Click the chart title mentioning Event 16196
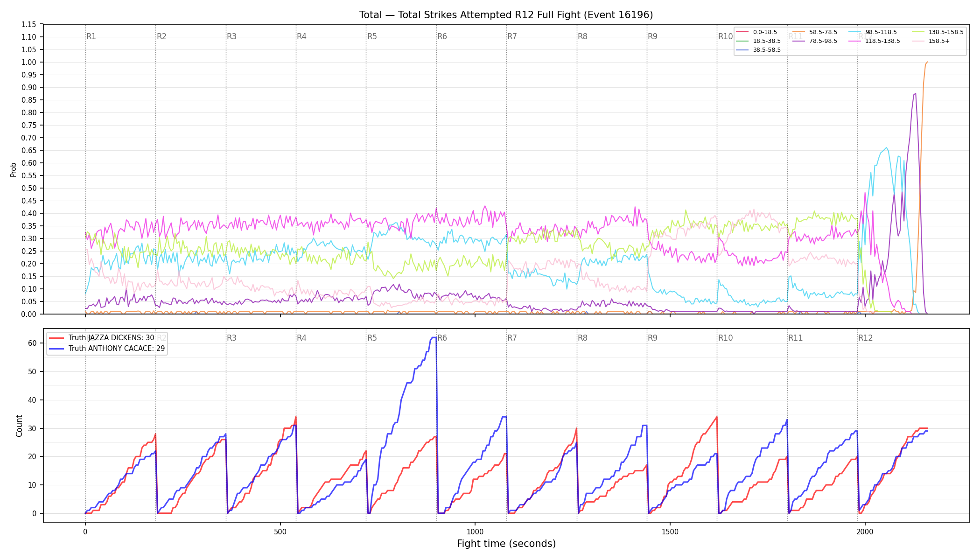 (506, 15)
